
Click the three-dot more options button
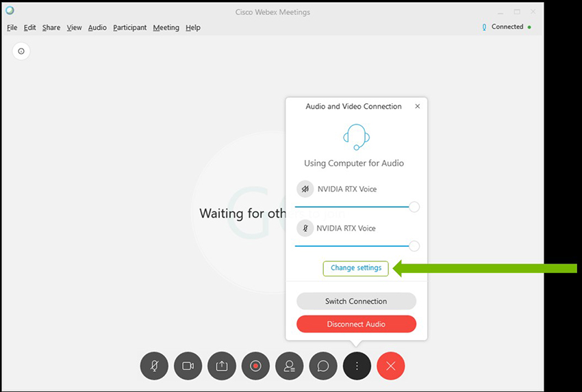[x=357, y=366]
